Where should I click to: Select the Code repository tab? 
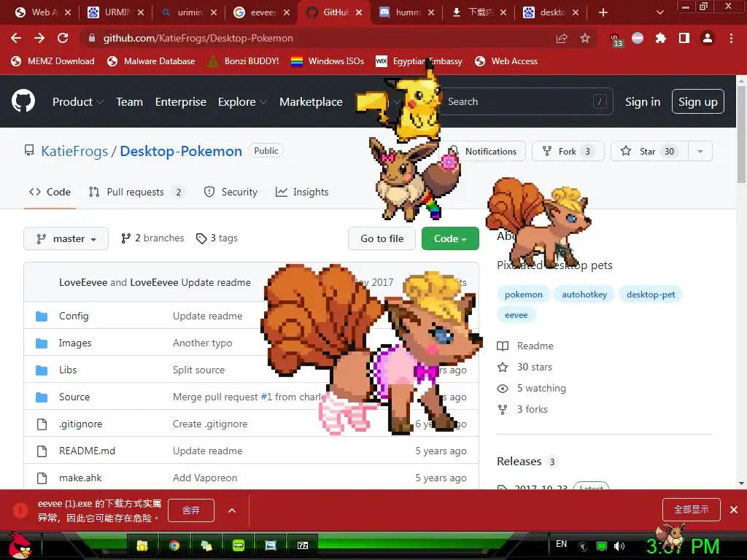click(50, 192)
